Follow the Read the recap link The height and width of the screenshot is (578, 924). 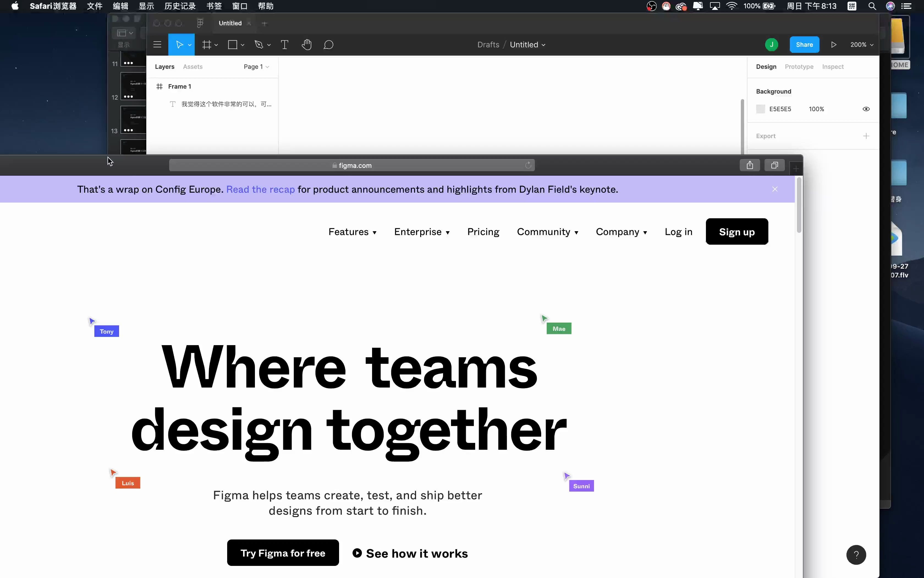(x=260, y=189)
